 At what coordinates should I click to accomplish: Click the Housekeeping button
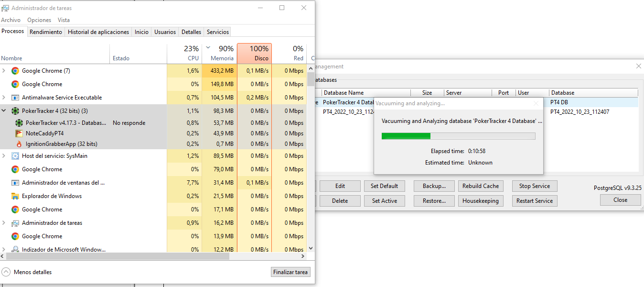481,201
